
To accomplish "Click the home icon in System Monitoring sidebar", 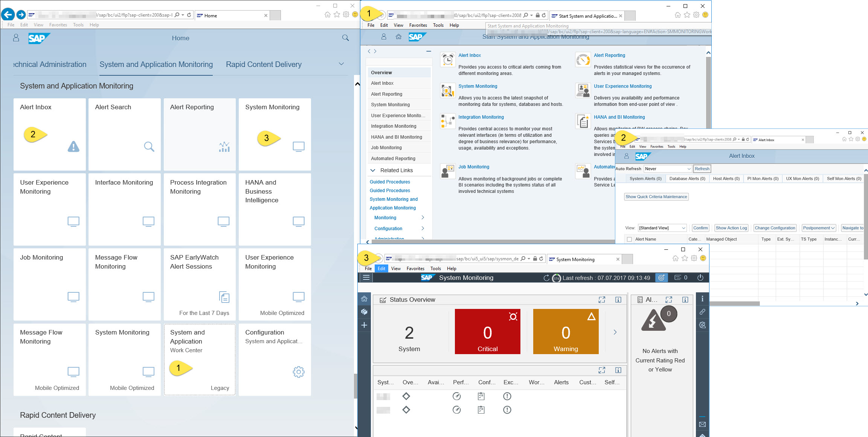I will pos(364,299).
